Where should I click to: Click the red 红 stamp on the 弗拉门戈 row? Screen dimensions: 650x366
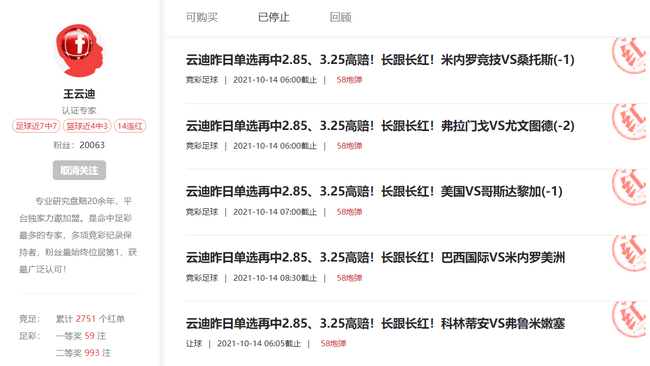[x=629, y=121]
